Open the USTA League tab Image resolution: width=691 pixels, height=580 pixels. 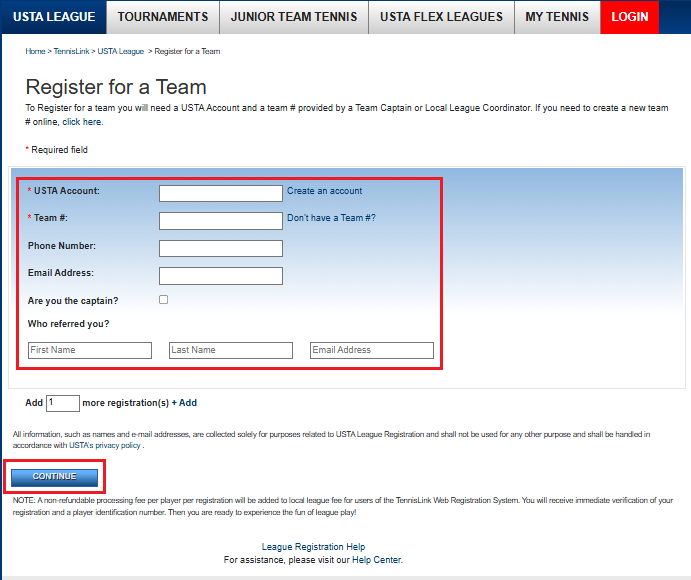(54, 17)
